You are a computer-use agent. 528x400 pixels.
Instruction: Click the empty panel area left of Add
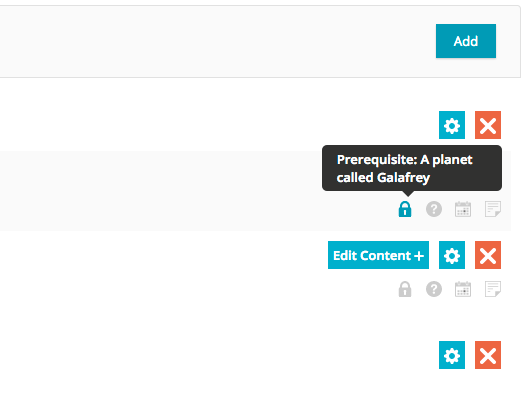(x=216, y=41)
